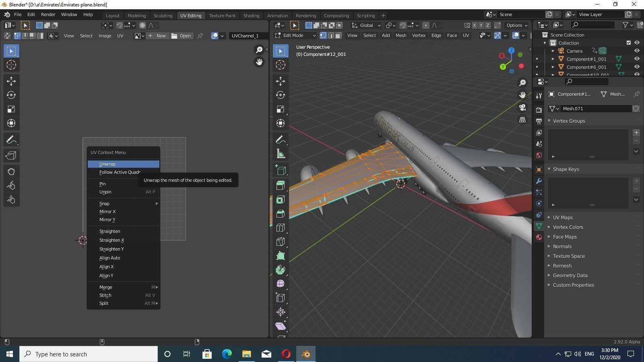Select the UV Relax sculpt tool
This screenshot has height=362, width=644.
[x=11, y=185]
